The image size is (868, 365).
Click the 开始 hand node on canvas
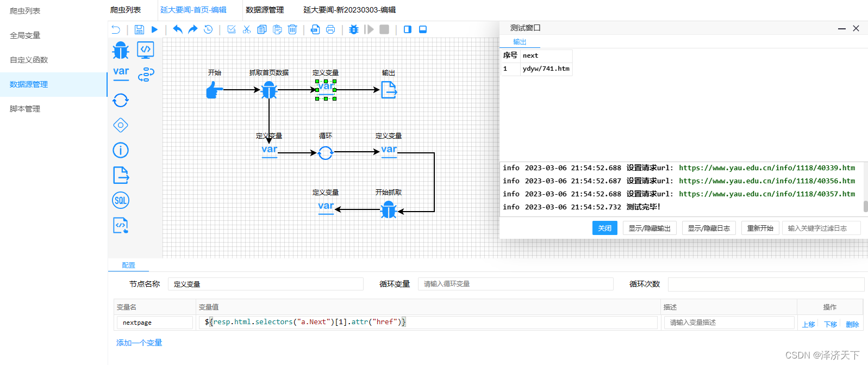214,90
